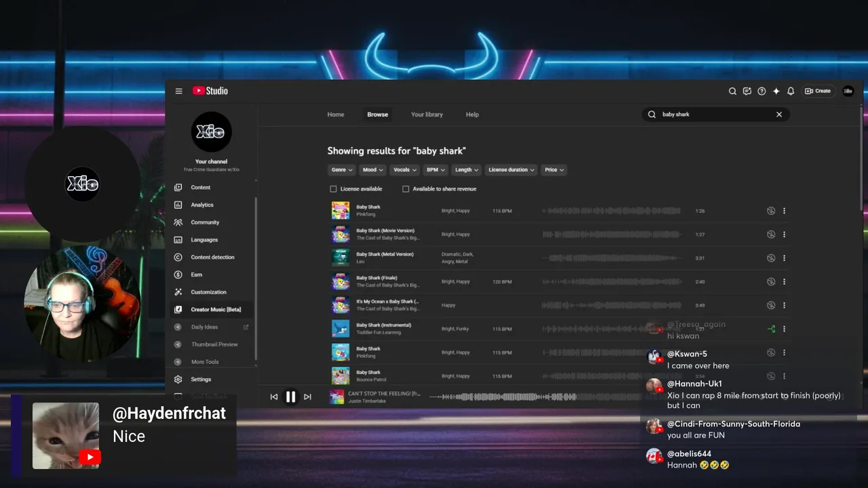Seek in the CAN'T STOP THE FEELING player waveform

click(x=503, y=397)
